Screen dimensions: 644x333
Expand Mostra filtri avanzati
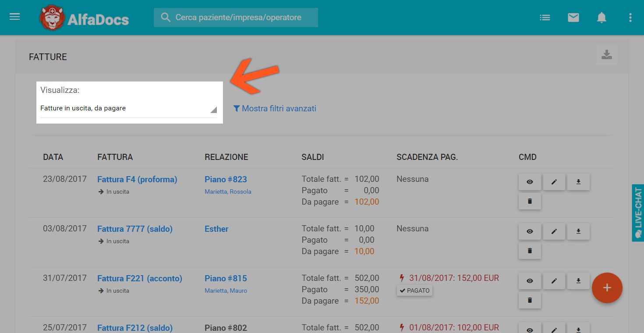click(x=275, y=109)
